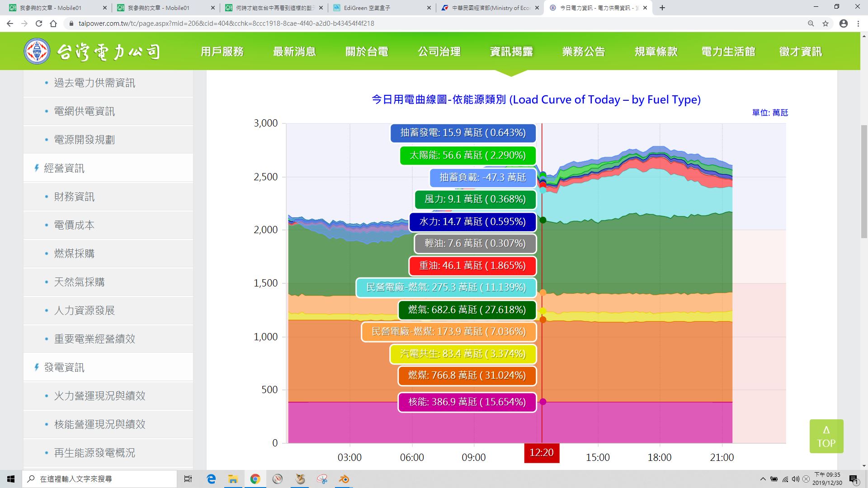Switch to Chrome on the taskbar
The image size is (868, 488).
point(255,479)
